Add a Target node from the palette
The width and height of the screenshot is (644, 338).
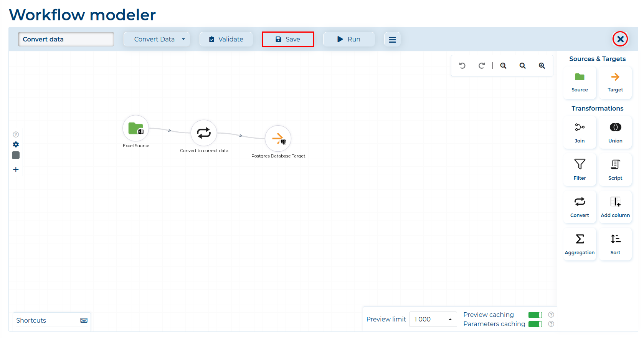point(615,82)
